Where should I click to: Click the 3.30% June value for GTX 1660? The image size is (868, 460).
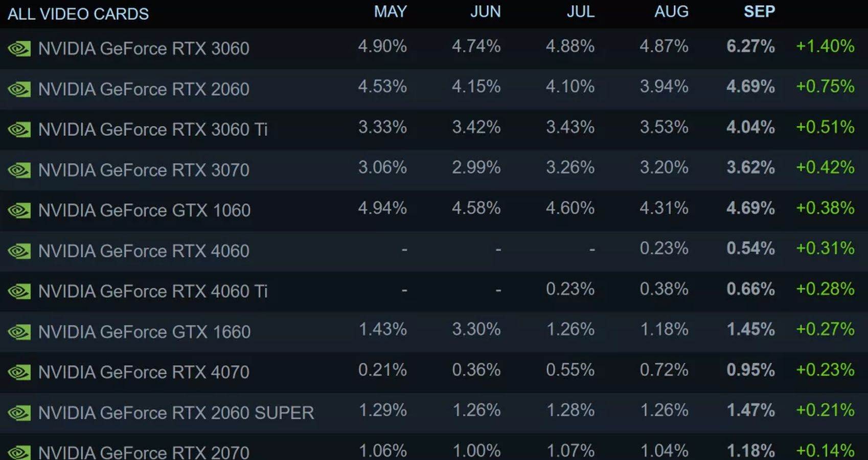476,329
